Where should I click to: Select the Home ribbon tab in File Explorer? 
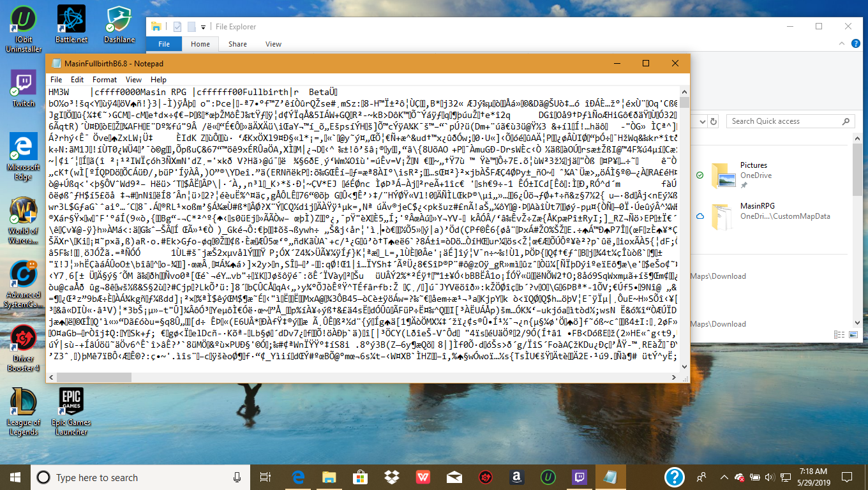click(200, 44)
